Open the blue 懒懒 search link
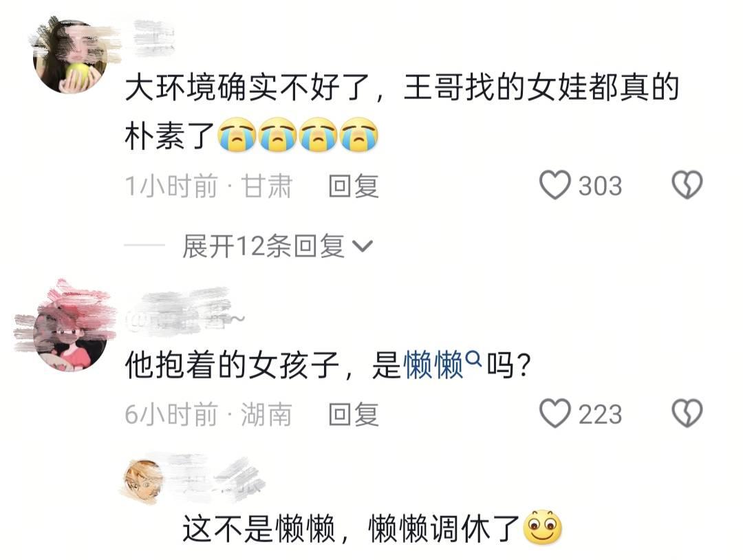The height and width of the screenshot is (560, 743). click(433, 365)
